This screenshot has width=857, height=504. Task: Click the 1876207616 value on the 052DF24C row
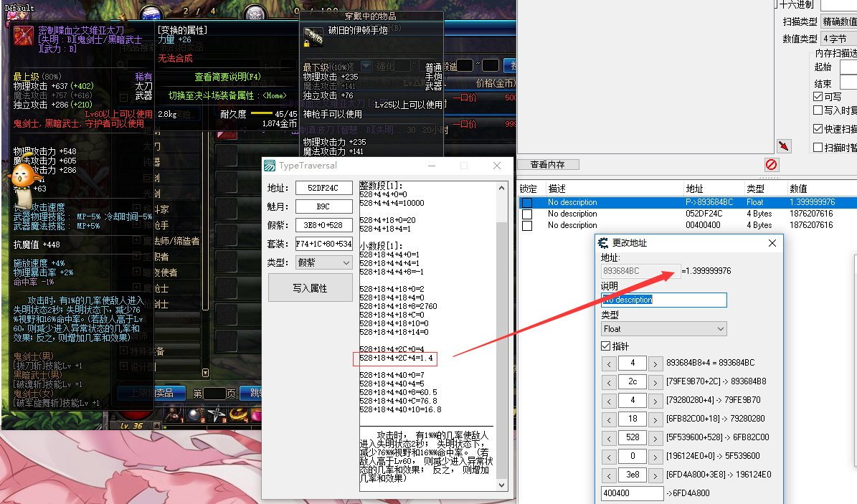(x=811, y=214)
